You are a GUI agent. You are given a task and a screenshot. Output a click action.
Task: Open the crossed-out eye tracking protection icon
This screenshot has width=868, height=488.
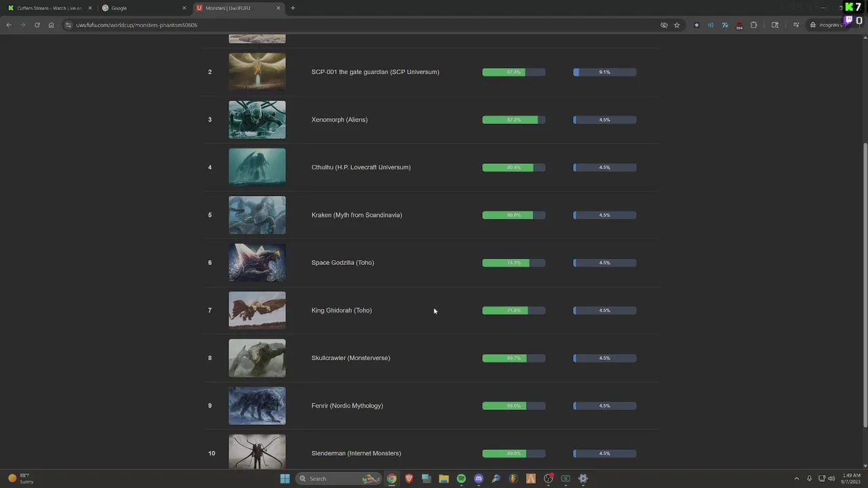tap(664, 25)
